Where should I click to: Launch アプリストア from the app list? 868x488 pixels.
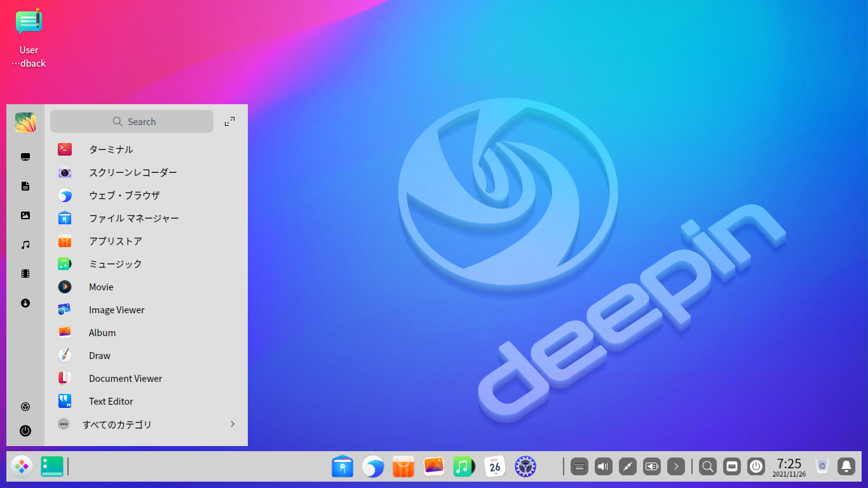146,241
